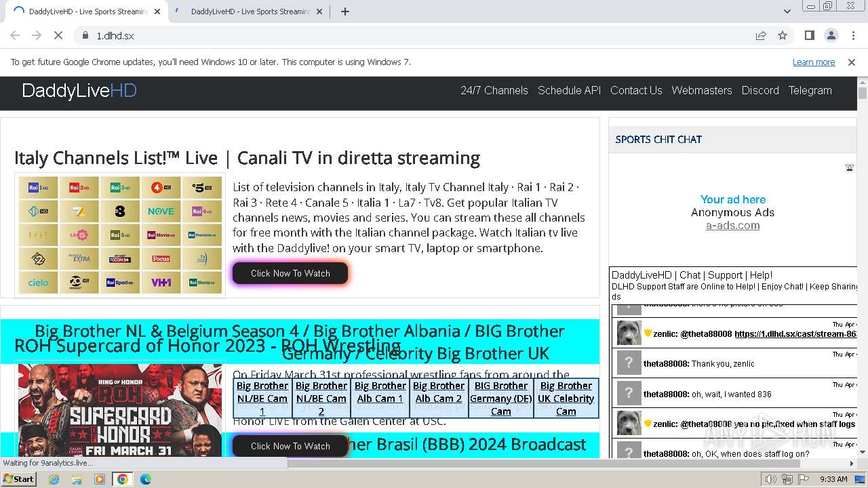View site info via the lock icon
The width and height of the screenshot is (868, 488).
click(85, 35)
